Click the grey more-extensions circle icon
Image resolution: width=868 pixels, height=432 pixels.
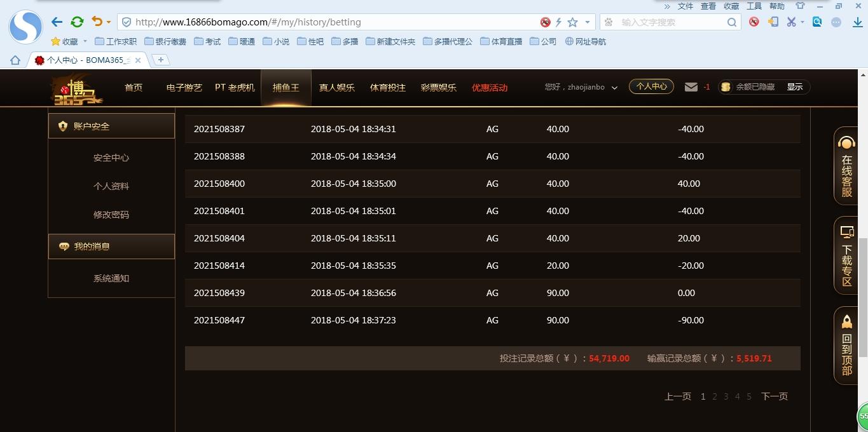pos(836,22)
